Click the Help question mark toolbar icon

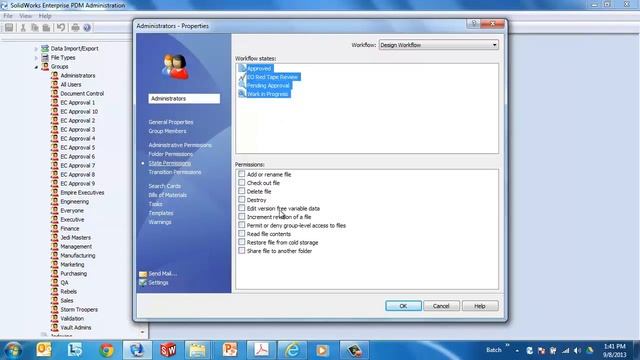pyautogui.click(x=87, y=27)
